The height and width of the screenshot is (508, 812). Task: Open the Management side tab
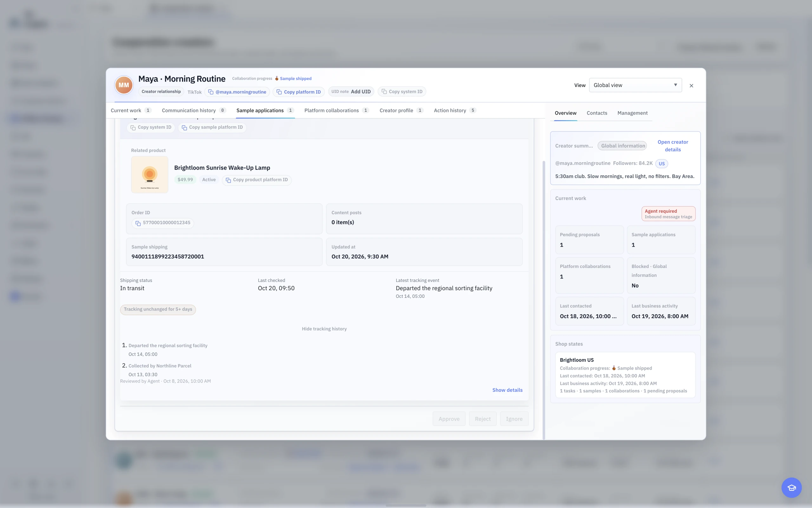tap(632, 113)
